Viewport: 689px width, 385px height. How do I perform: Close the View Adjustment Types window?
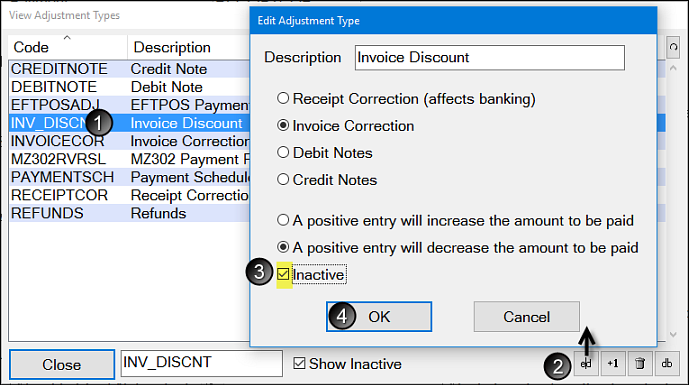point(62,364)
